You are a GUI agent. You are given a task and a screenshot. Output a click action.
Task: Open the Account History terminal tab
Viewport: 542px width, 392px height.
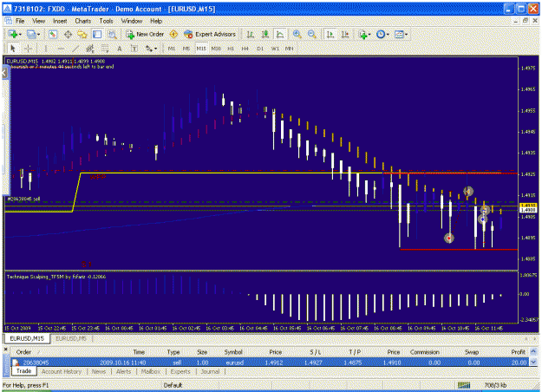point(62,371)
